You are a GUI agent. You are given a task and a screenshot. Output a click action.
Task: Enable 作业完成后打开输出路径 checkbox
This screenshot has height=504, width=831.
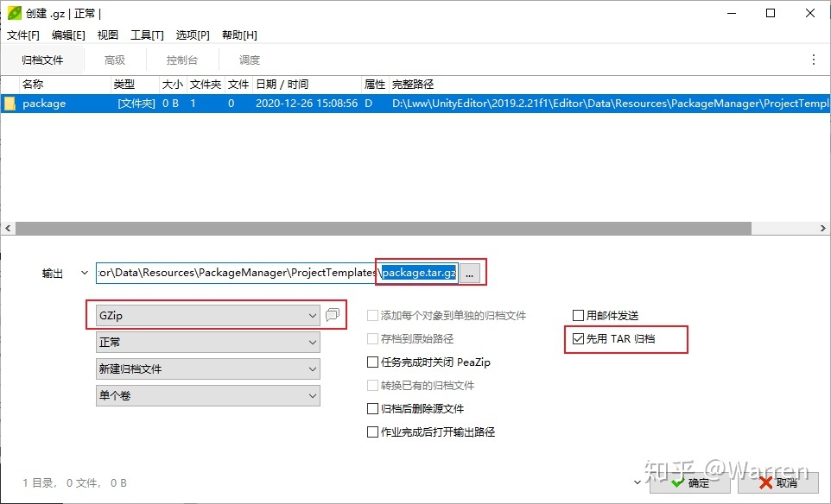click(x=372, y=432)
